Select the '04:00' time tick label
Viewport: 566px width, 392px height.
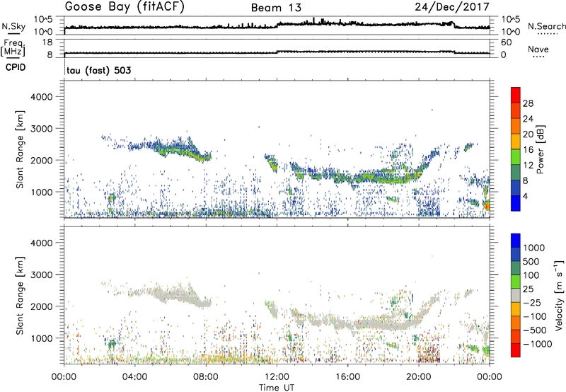[134, 377]
